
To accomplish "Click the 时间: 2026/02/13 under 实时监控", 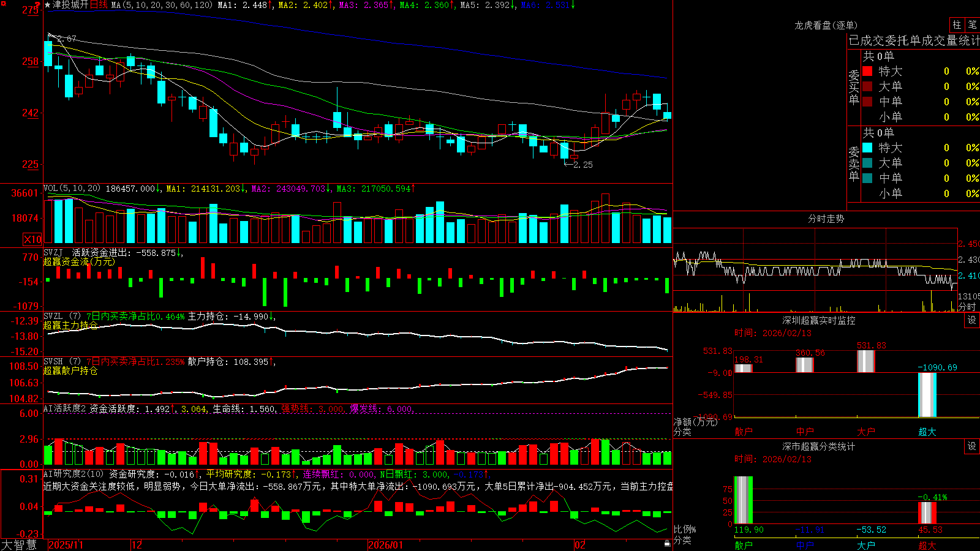I will [773, 333].
